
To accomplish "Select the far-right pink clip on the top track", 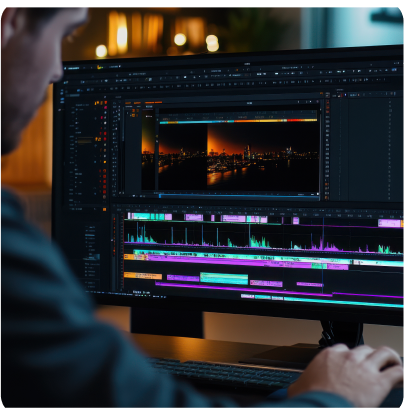I will pyautogui.click(x=389, y=223).
